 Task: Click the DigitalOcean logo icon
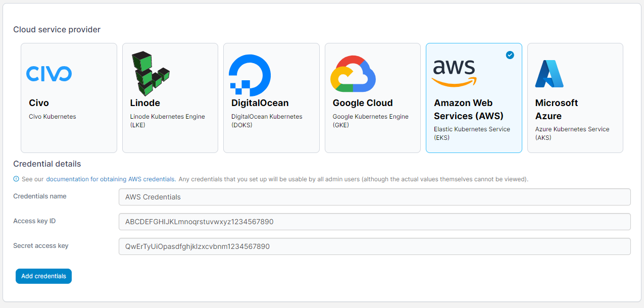click(x=250, y=73)
